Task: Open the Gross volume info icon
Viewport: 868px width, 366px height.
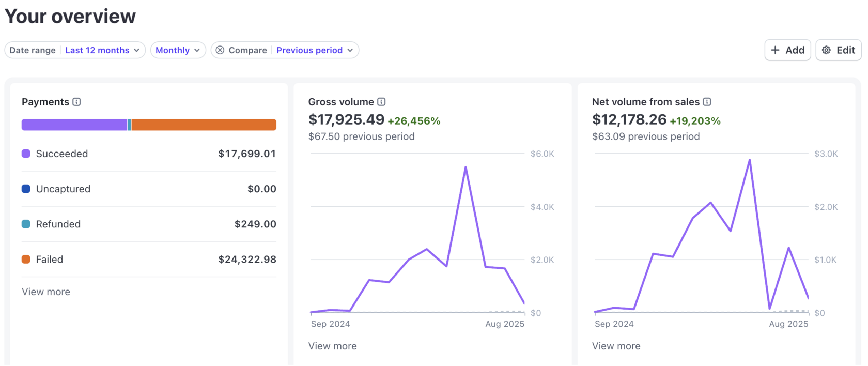Action: (381, 102)
